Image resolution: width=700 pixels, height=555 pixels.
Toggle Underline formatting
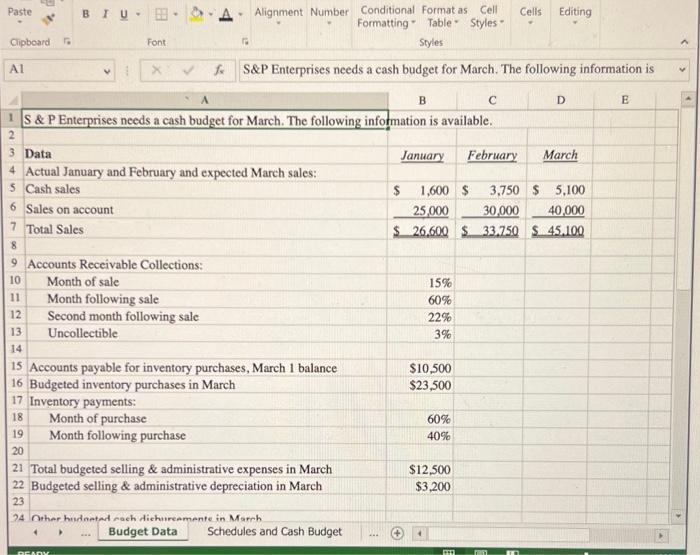pyautogui.click(x=124, y=14)
